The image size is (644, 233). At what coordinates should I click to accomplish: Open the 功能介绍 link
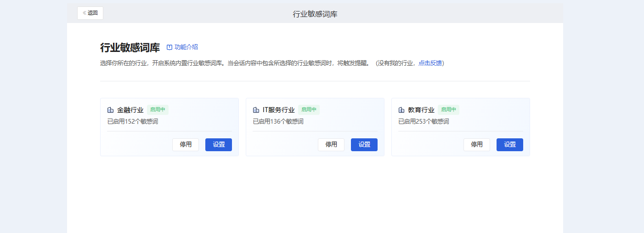186,47
